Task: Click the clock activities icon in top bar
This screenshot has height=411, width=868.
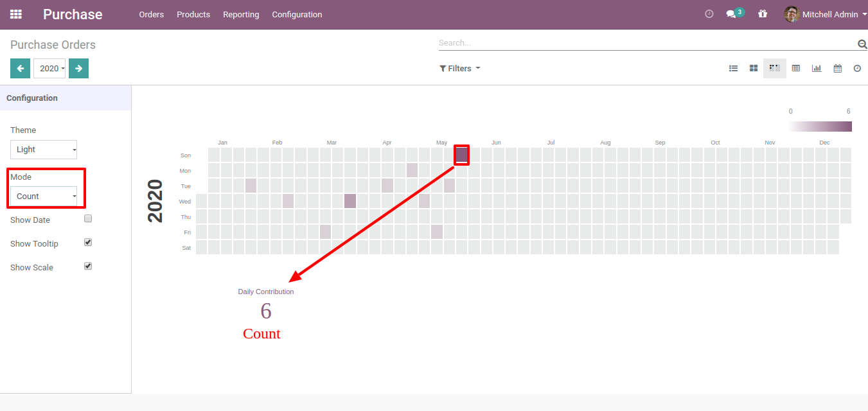Action: pyautogui.click(x=709, y=14)
